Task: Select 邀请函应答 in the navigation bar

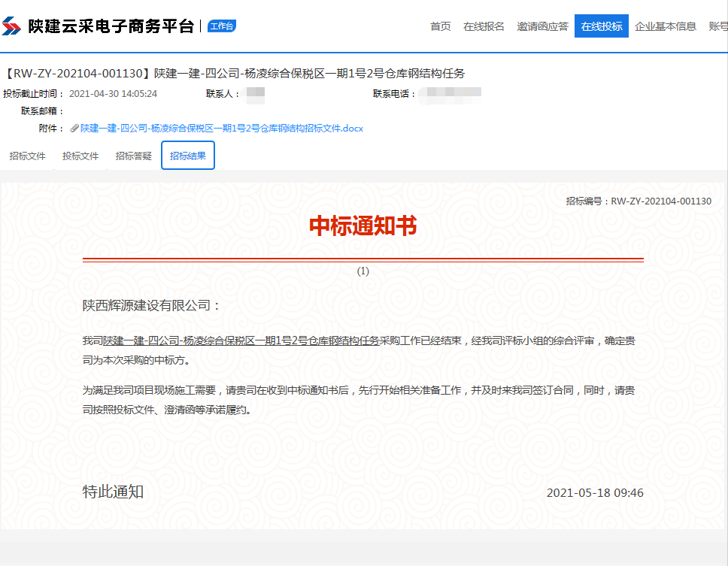Action: tap(542, 26)
